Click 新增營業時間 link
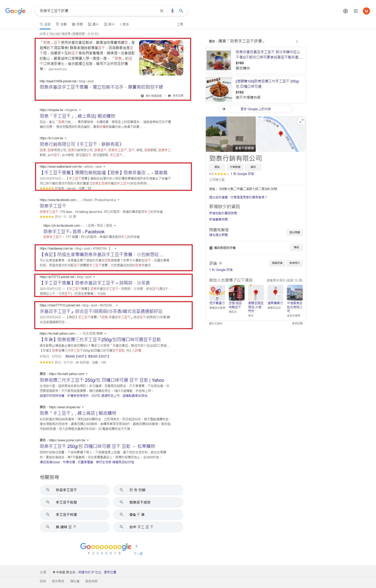 tap(218, 219)
